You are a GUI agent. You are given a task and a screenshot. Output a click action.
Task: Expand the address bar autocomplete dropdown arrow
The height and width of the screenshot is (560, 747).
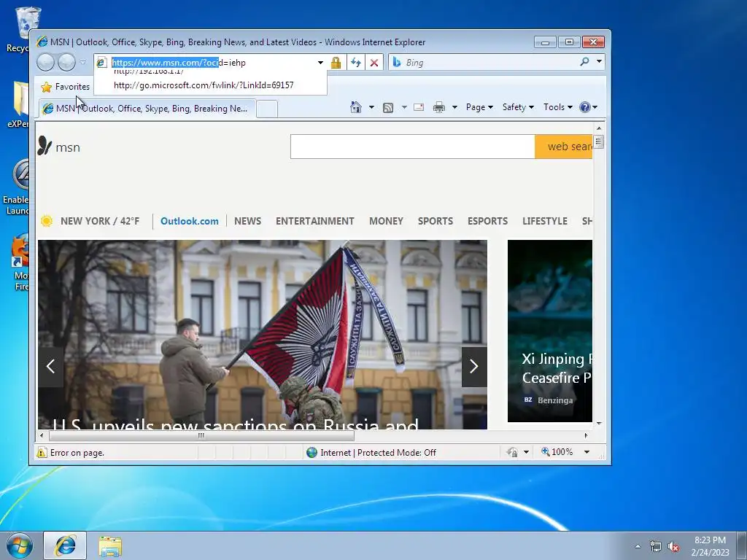pyautogui.click(x=321, y=63)
